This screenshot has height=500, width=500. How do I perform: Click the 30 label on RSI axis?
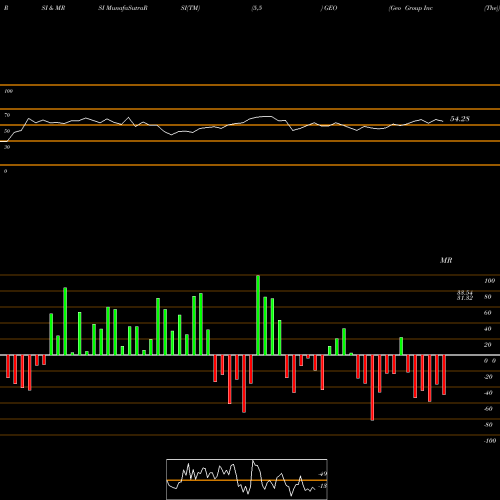coord(7,147)
